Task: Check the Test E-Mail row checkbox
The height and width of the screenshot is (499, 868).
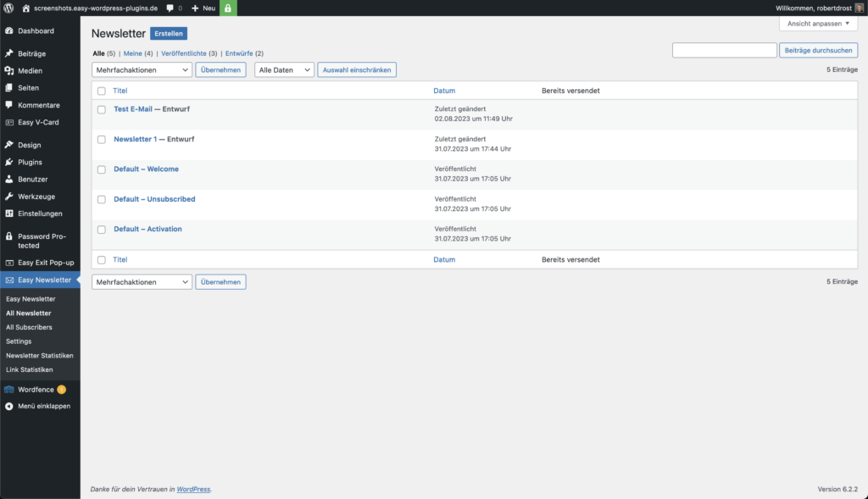Action: click(x=102, y=109)
